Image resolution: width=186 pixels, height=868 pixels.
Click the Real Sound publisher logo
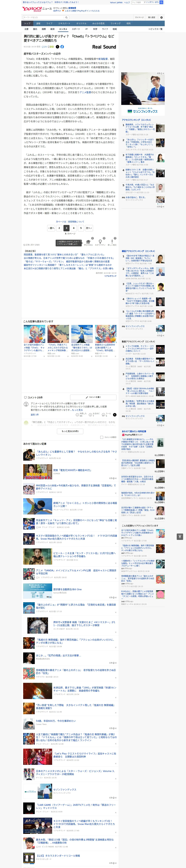[x=104, y=47]
